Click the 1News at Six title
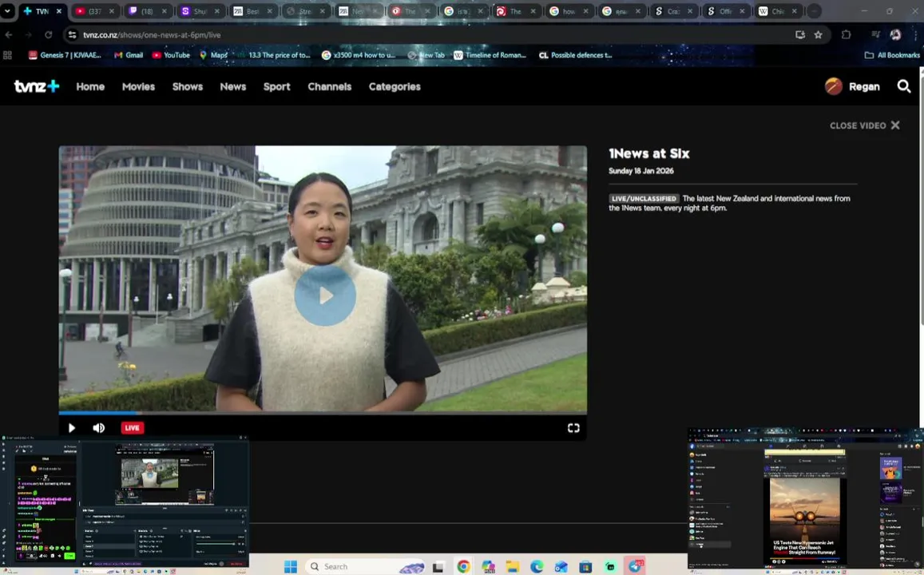The image size is (924, 575). tap(648, 154)
